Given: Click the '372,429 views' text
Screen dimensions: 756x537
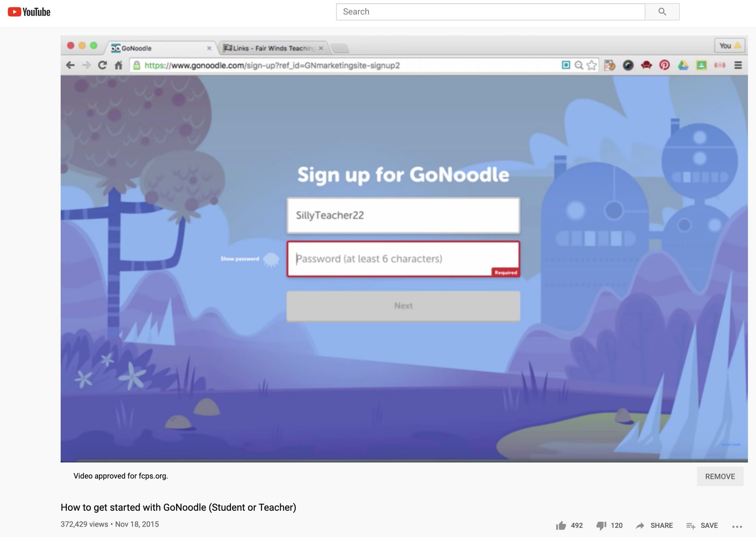Looking at the screenshot, I should (x=84, y=524).
